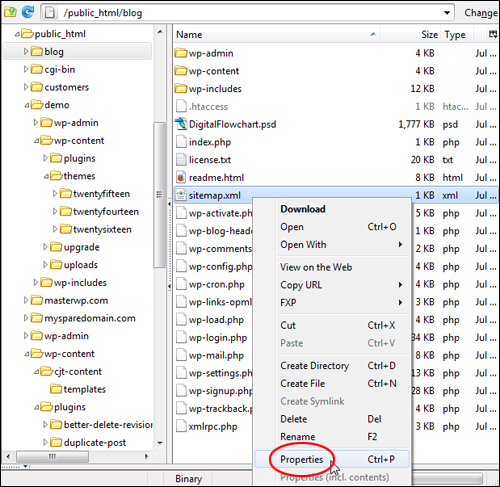Expand the twentyfifteen theme folder

tap(55, 194)
